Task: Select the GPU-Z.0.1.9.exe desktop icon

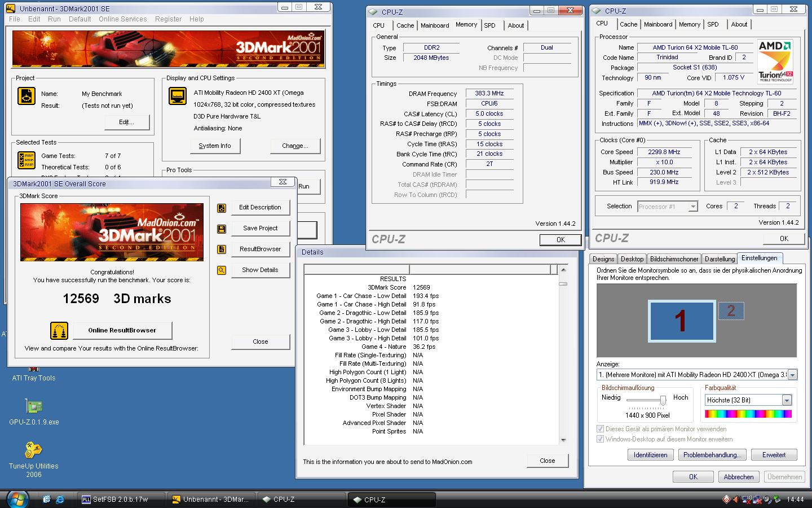Action: pyautogui.click(x=34, y=412)
